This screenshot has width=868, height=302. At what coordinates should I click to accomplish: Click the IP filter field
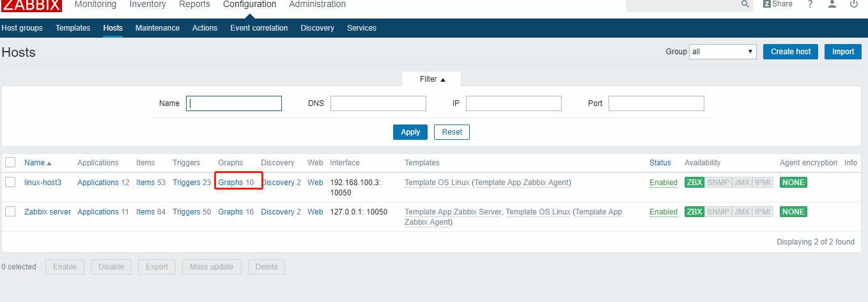point(514,103)
